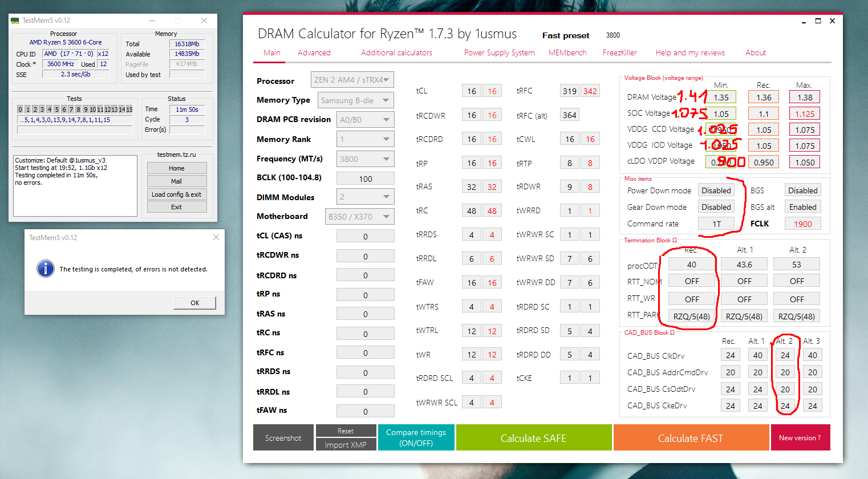This screenshot has height=479, width=868.
Task: Click Load config & exit in TestMem5
Action: pyautogui.click(x=177, y=194)
